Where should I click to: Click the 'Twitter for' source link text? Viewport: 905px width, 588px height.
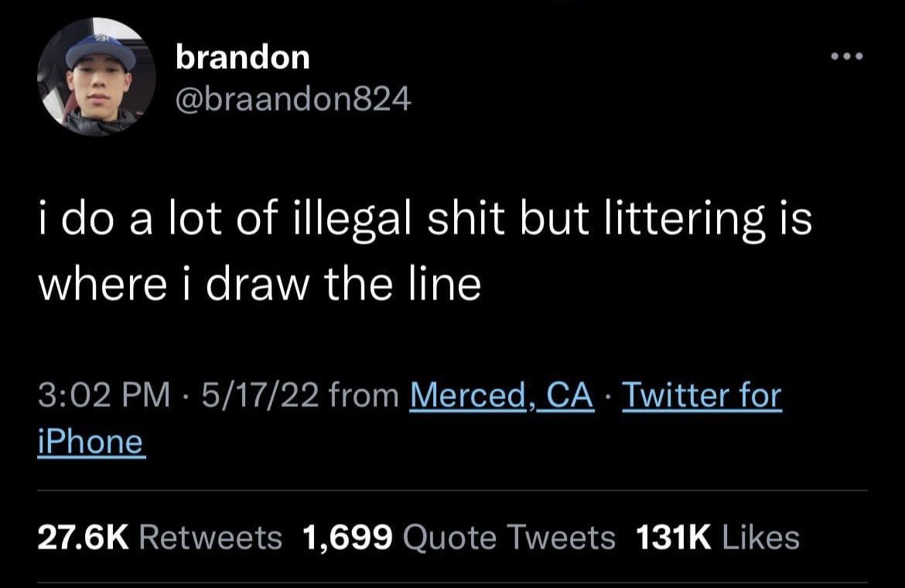pyautogui.click(x=702, y=397)
